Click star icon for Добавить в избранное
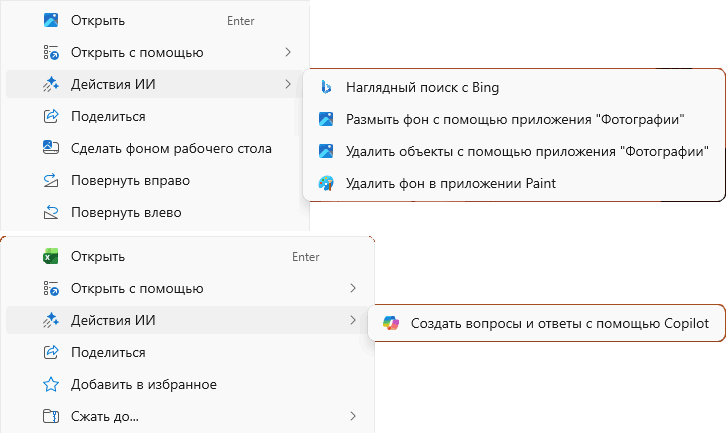 coord(51,384)
